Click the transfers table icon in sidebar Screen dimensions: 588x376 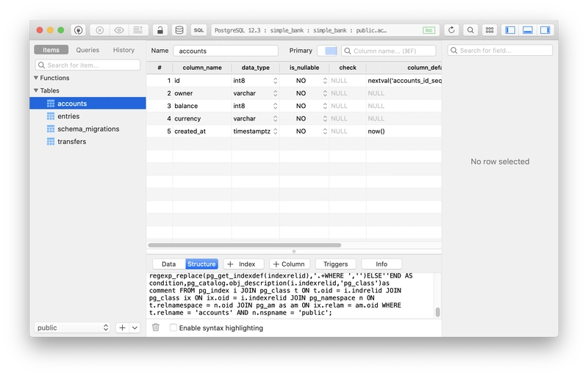point(51,142)
